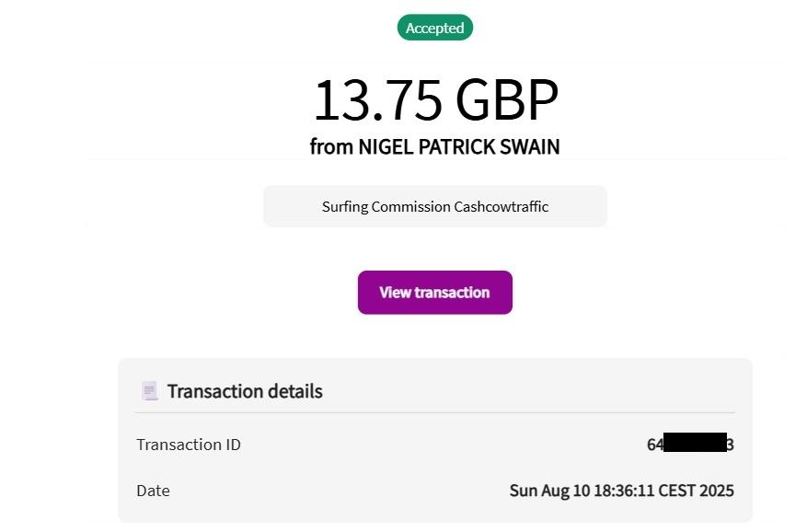Select the Date label
This screenshot has height=532, width=807.
(153, 491)
